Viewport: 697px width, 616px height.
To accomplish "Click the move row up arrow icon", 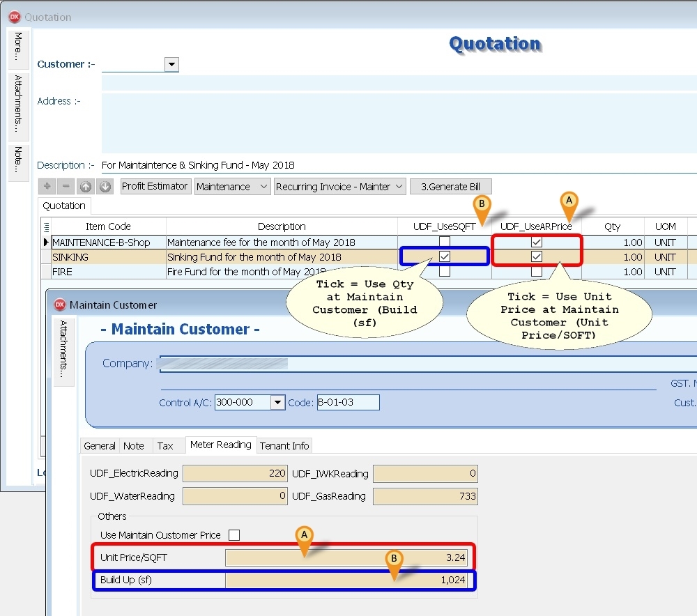I will [x=85, y=187].
